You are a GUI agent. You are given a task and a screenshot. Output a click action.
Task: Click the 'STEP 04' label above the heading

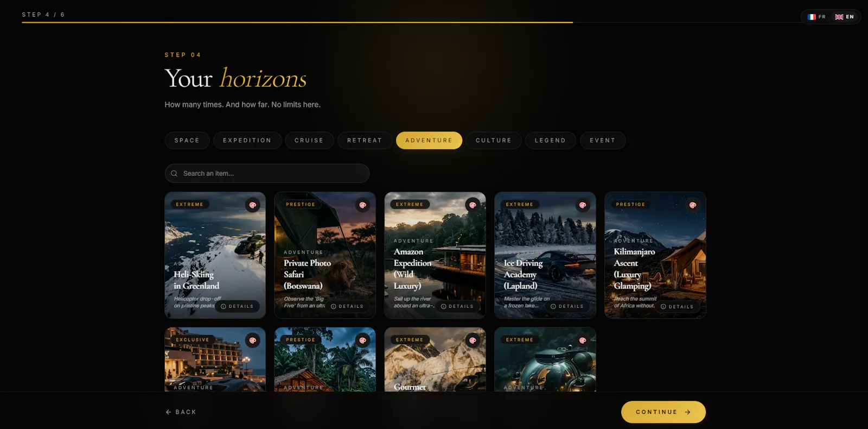(183, 55)
